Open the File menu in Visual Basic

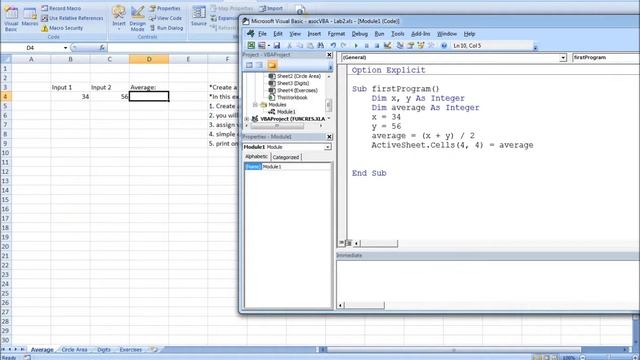pyautogui.click(x=262, y=34)
